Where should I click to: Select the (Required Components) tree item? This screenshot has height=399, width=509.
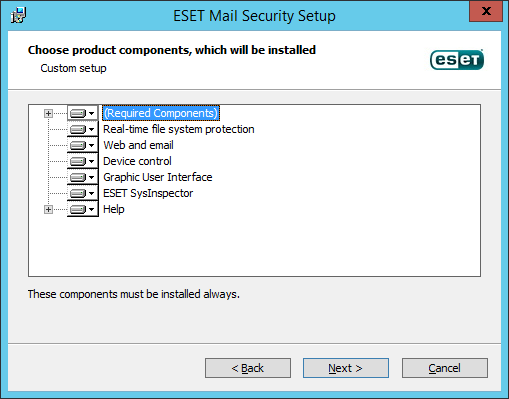(x=161, y=113)
